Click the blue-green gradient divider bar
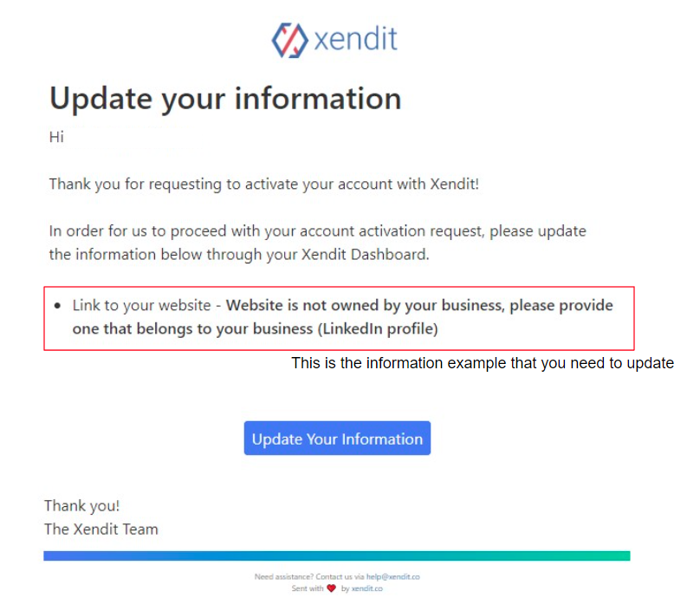 click(x=337, y=555)
